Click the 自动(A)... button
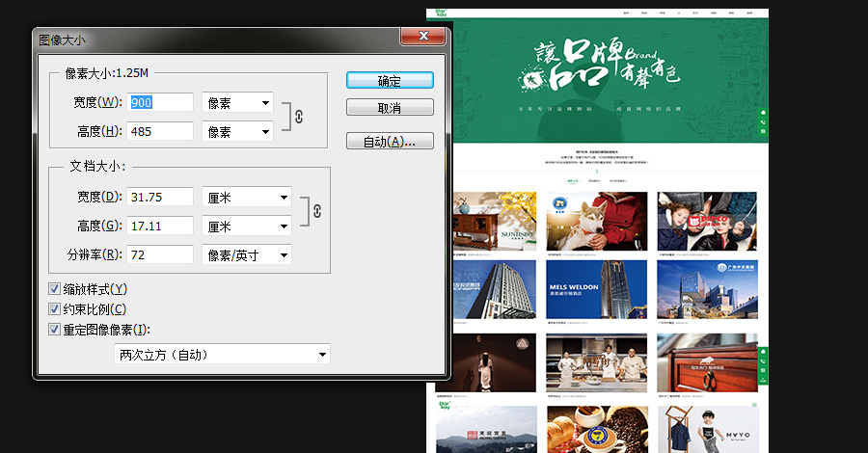Viewport: 868px width, 453px height. pyautogui.click(x=390, y=142)
